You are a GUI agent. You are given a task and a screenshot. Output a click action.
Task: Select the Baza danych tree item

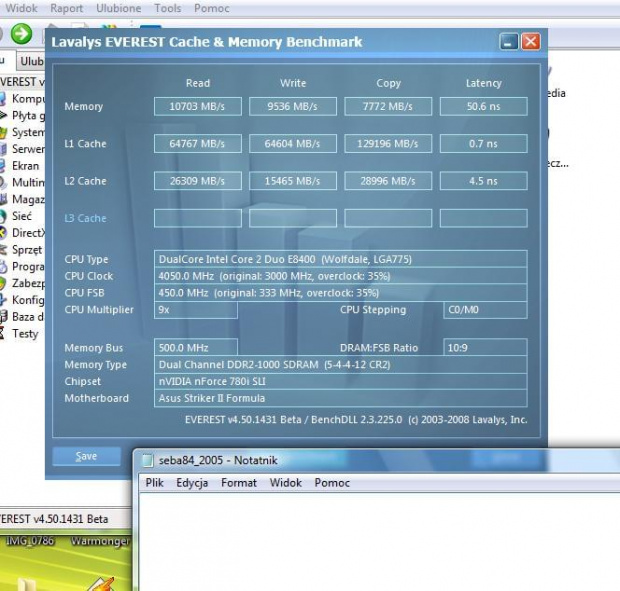[23, 317]
